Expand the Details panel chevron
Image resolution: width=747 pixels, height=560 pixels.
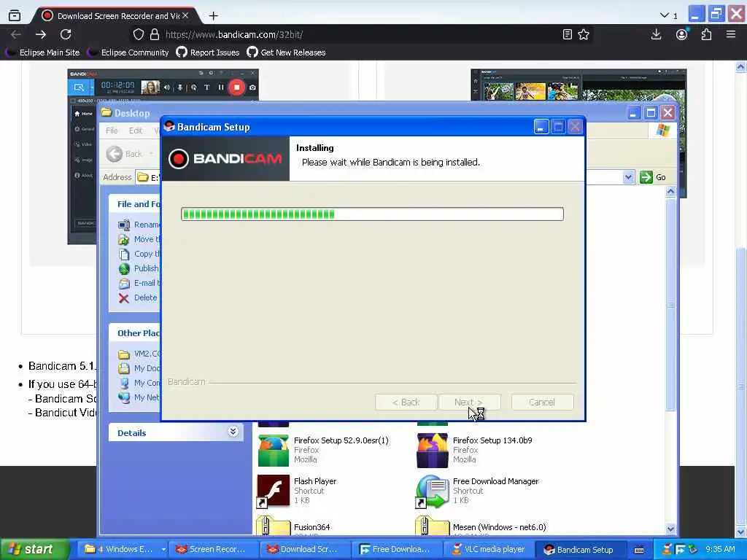[x=233, y=432]
